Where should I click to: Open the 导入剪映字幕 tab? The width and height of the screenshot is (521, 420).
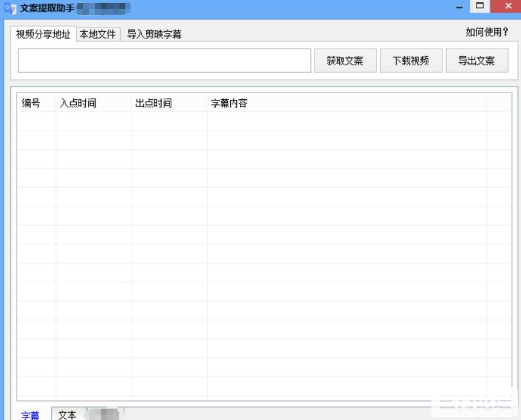[154, 34]
